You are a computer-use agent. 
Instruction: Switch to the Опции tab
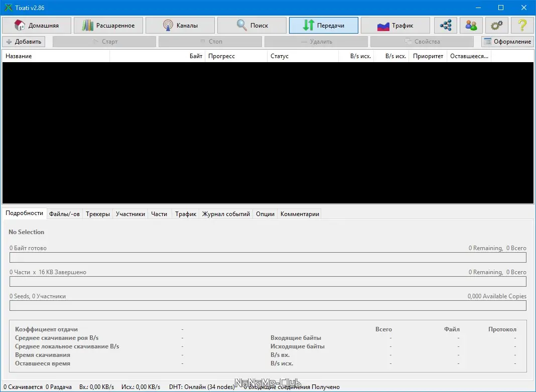pos(265,214)
